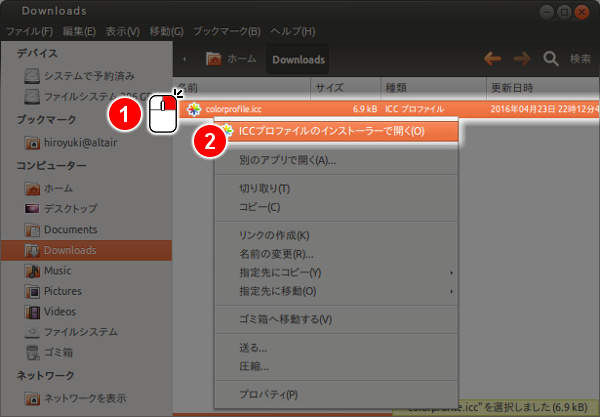Click the Music folder icon
600x417 pixels.
pos(33,271)
